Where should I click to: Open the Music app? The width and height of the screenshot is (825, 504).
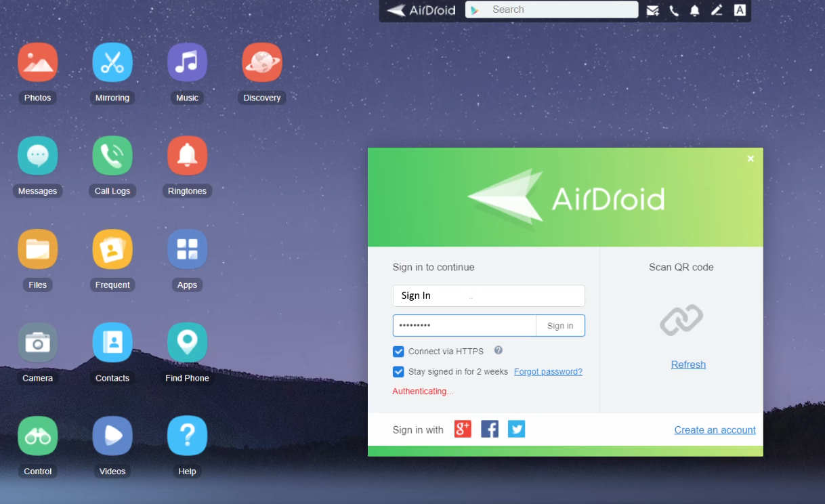[x=187, y=62]
